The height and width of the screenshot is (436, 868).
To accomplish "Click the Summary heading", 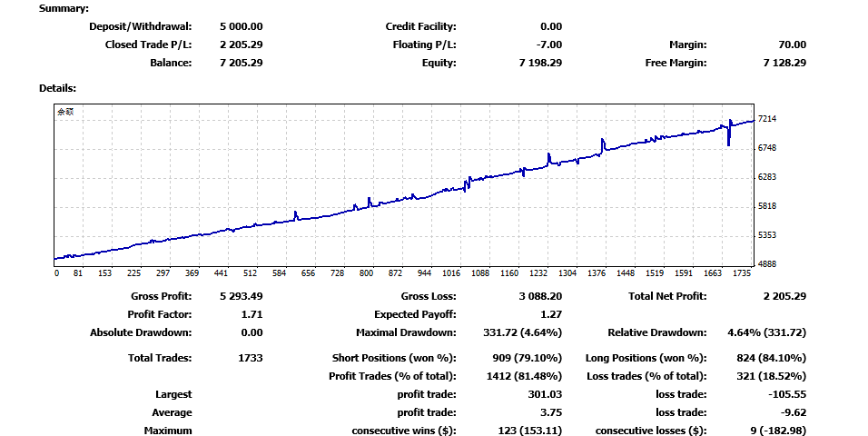I will [x=64, y=9].
